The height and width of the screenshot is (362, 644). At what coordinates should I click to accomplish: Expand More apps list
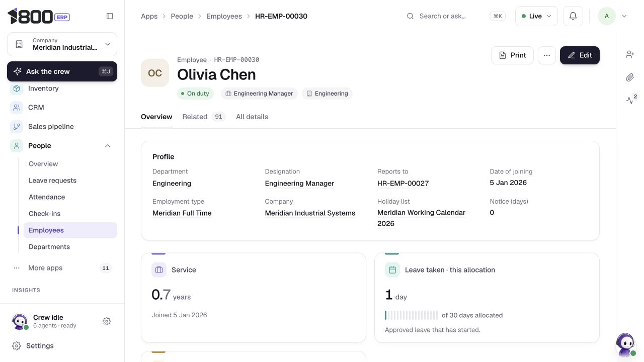tap(62, 268)
